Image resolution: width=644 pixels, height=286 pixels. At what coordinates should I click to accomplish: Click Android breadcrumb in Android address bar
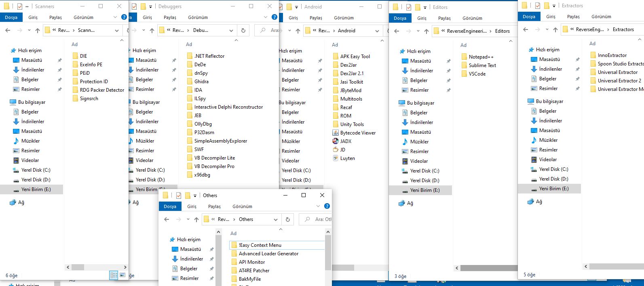[346, 31]
